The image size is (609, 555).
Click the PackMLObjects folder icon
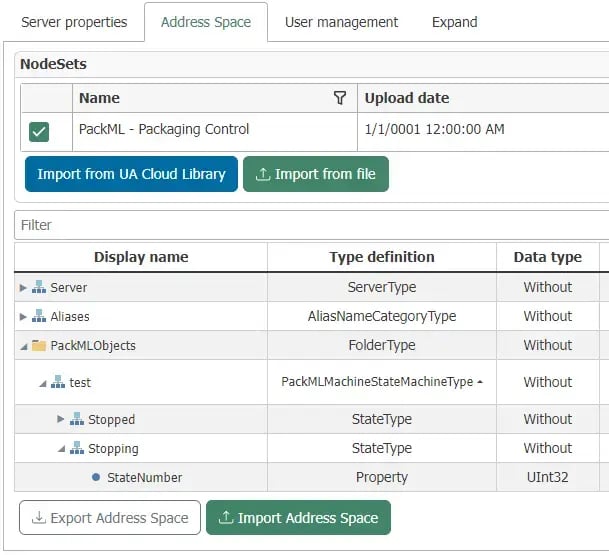click(x=39, y=346)
